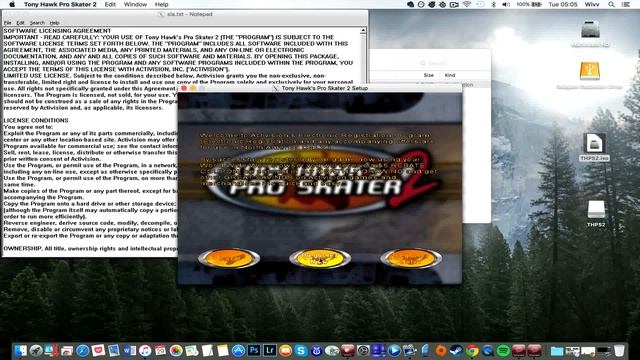The width and height of the screenshot is (640, 360).
Task: Click the battery status in the menu bar
Action: 529,4
